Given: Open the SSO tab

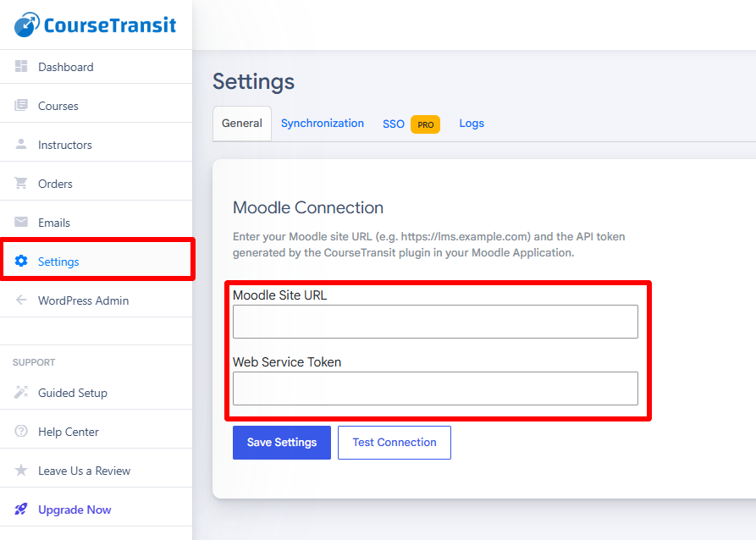Looking at the screenshot, I should [x=394, y=124].
